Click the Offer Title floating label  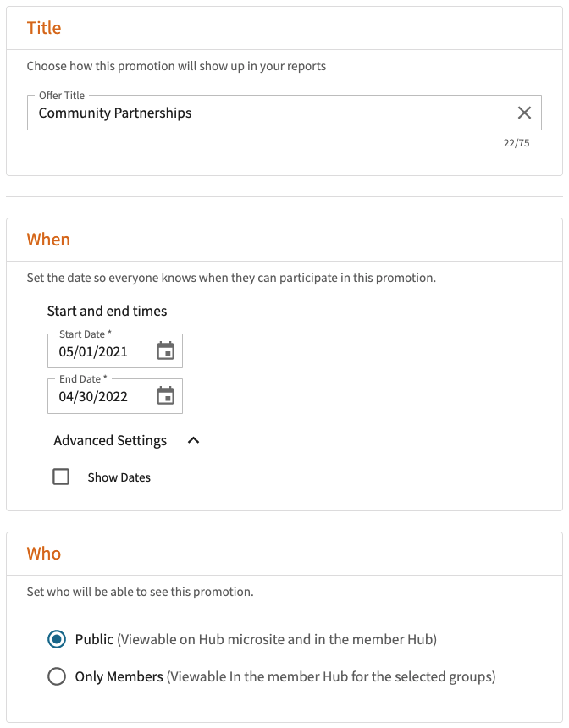click(x=62, y=95)
